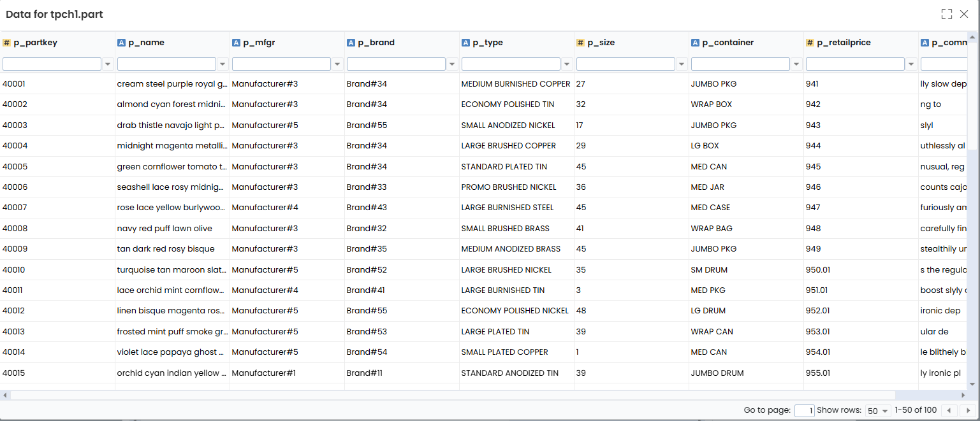Close the tpch1.part data dialog
The image size is (980, 421).
964,14
